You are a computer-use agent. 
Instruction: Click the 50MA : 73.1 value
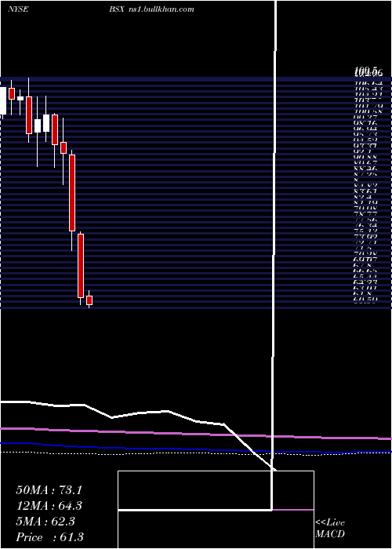coord(49,490)
